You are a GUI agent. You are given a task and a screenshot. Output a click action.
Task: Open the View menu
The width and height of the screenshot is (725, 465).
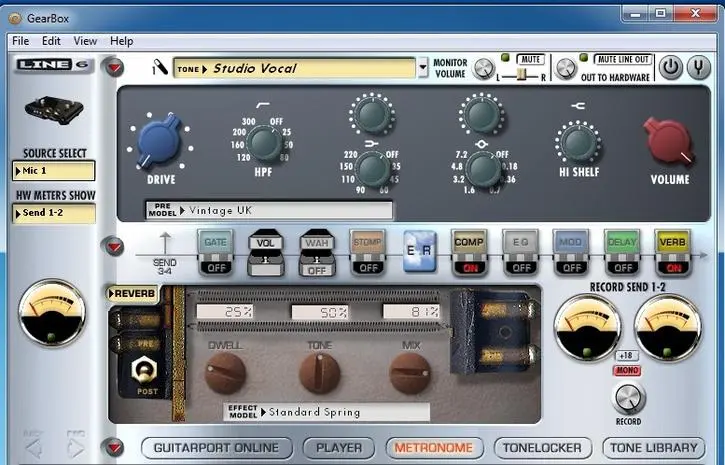(x=86, y=41)
